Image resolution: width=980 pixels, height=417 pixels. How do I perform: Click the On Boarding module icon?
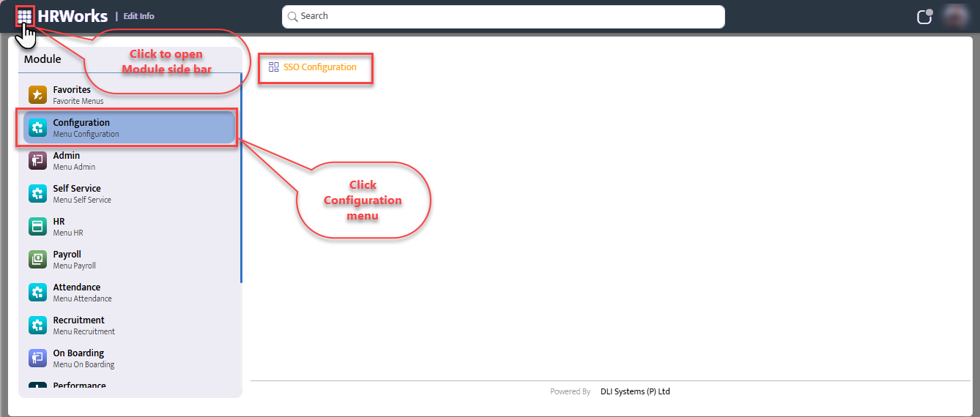[37, 358]
